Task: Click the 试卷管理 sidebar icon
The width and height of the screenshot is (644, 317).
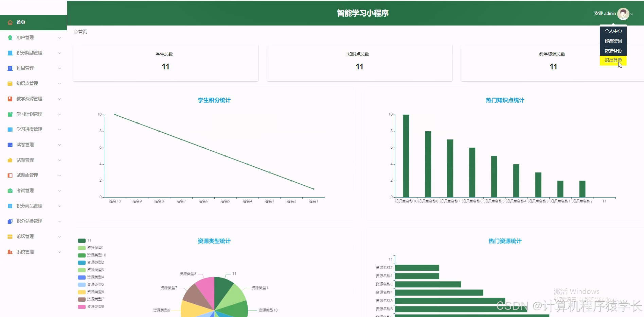Action: point(10,145)
